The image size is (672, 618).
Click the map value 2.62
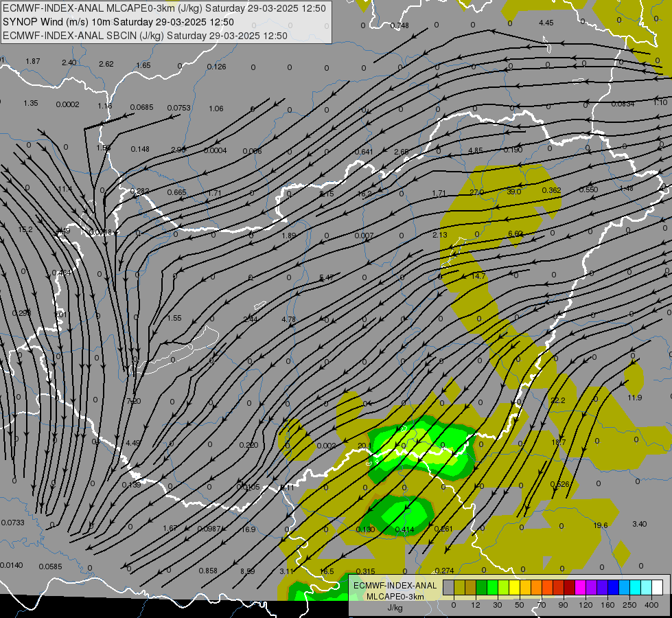click(106, 64)
